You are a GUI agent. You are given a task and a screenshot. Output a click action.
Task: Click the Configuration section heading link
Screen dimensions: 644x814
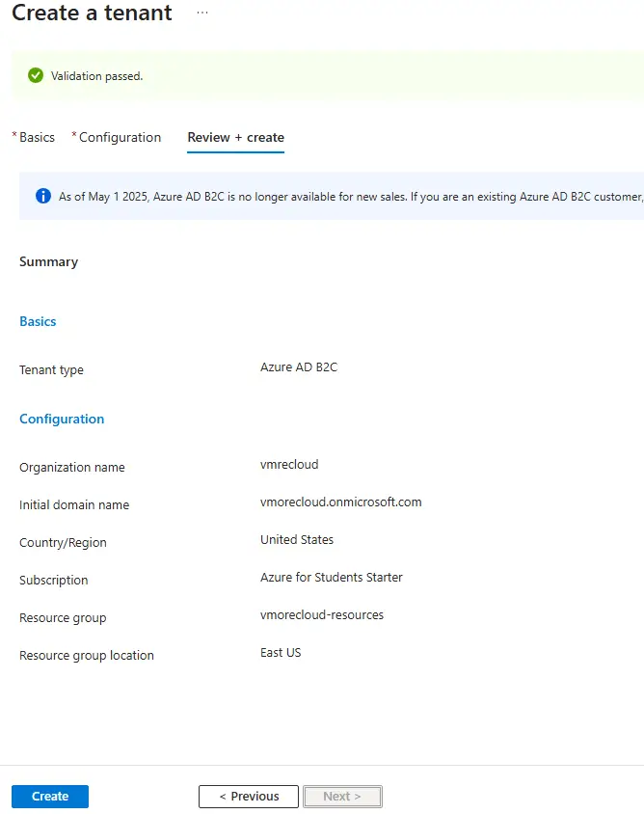tap(62, 419)
